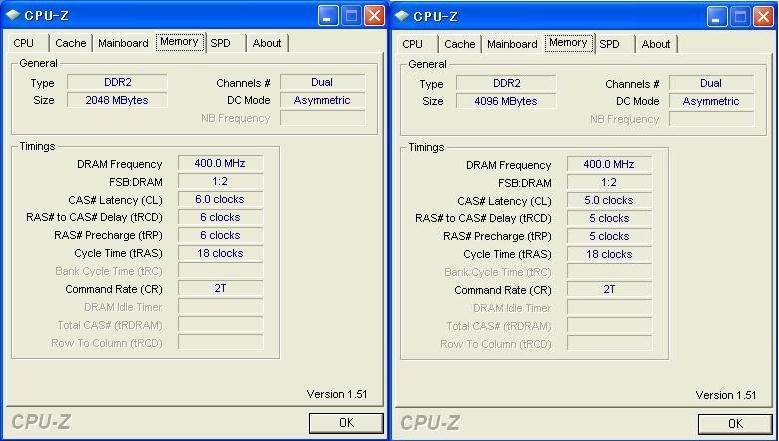Screen dimensions: 779x441
Task: Open the CPU tab in right CPU-Z window
Action: click(x=415, y=44)
